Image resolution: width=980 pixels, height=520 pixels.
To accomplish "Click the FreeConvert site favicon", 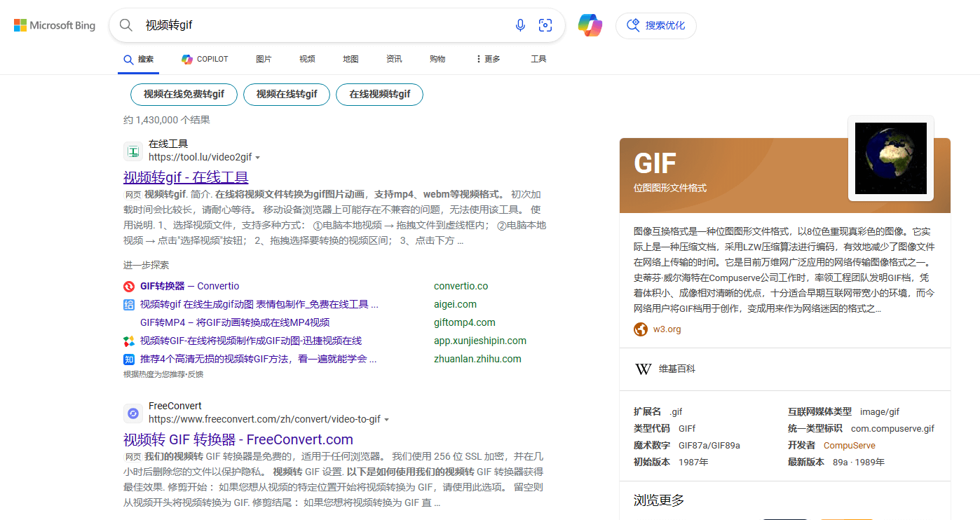I will coord(133,413).
